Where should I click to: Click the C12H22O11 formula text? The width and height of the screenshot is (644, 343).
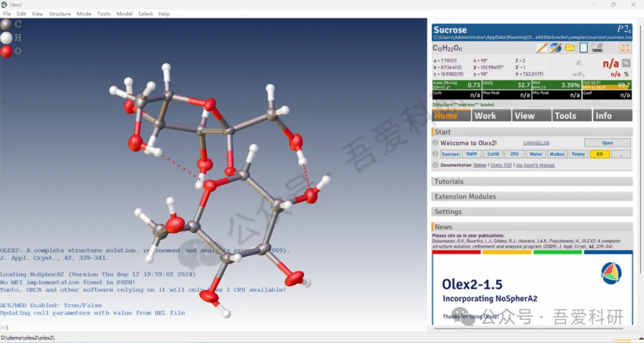tap(447, 48)
